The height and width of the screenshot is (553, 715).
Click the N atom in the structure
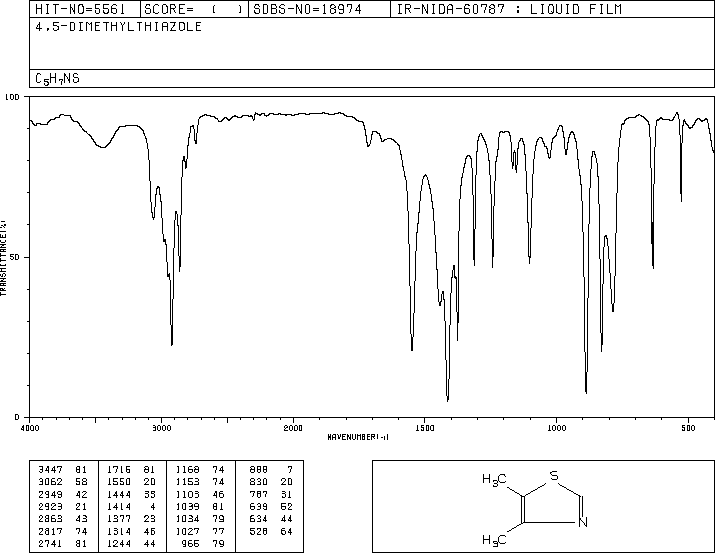click(x=583, y=522)
